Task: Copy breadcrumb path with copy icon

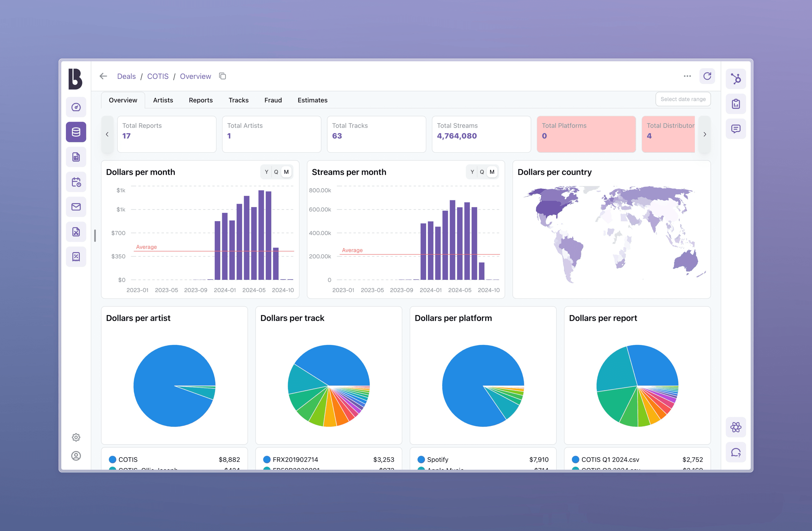Action: click(x=222, y=76)
